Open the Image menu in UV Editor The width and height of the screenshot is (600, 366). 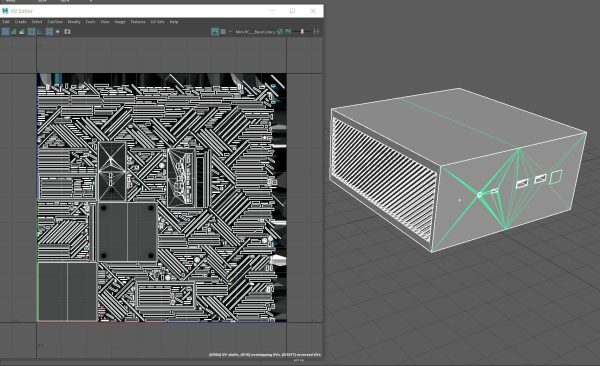coord(120,22)
